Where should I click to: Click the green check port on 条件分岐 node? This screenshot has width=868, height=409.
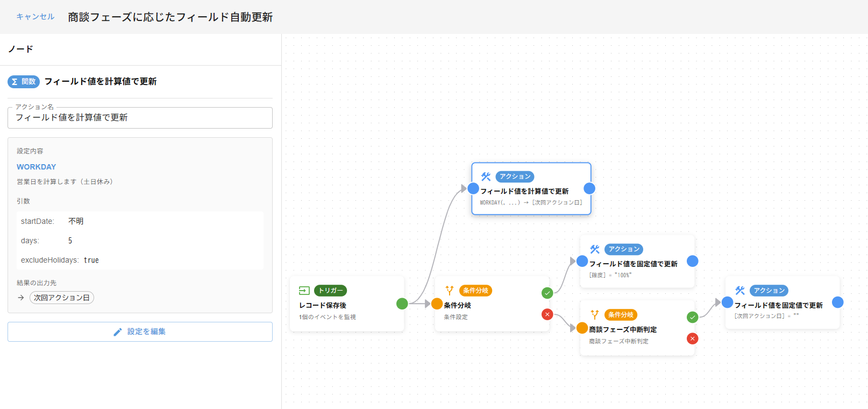pos(547,293)
